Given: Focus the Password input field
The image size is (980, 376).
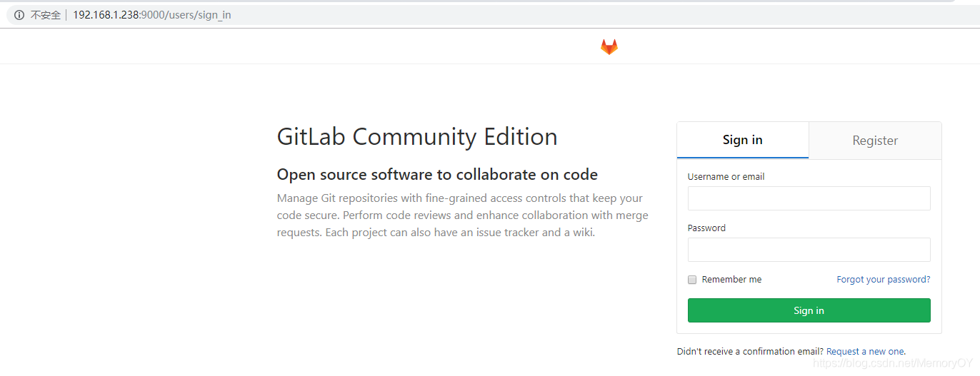Looking at the screenshot, I should (x=809, y=250).
